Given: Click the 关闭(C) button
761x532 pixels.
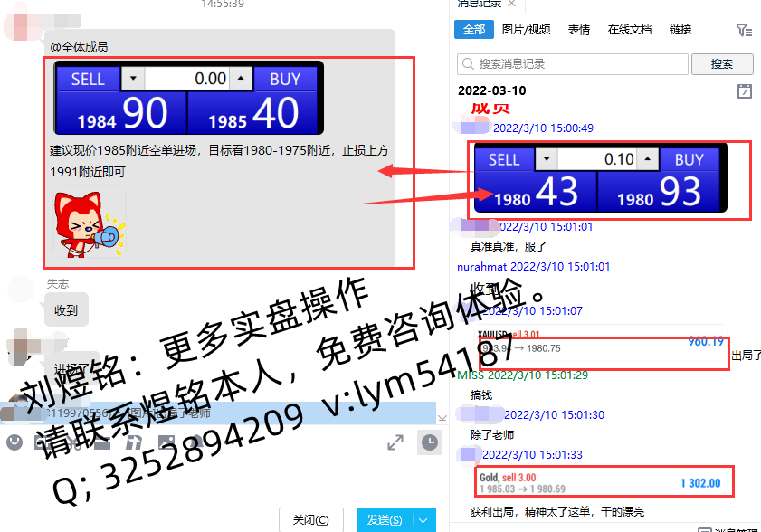Looking at the screenshot, I should tap(312, 519).
